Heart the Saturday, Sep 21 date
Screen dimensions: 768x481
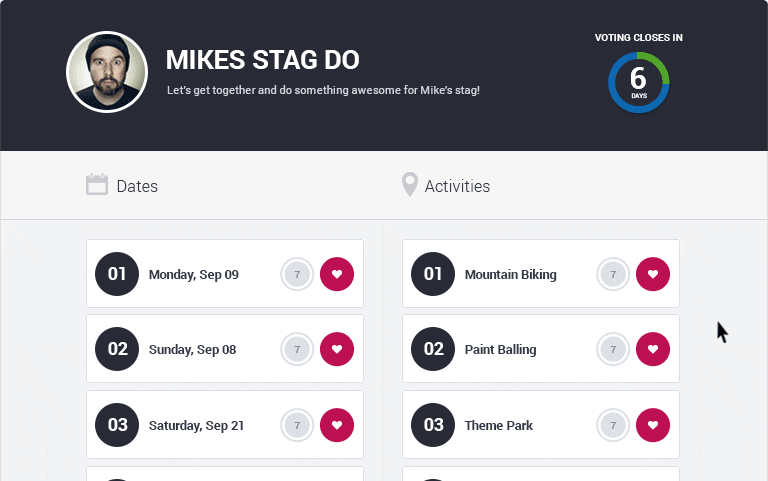pos(337,425)
